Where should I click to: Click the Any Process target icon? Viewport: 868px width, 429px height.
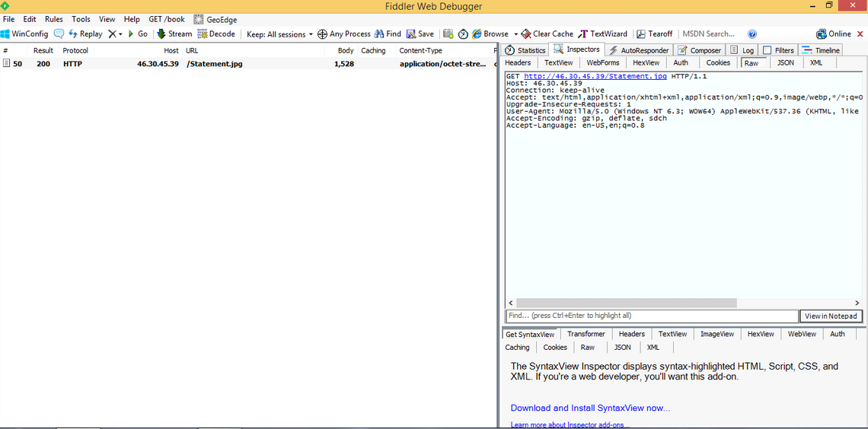323,34
